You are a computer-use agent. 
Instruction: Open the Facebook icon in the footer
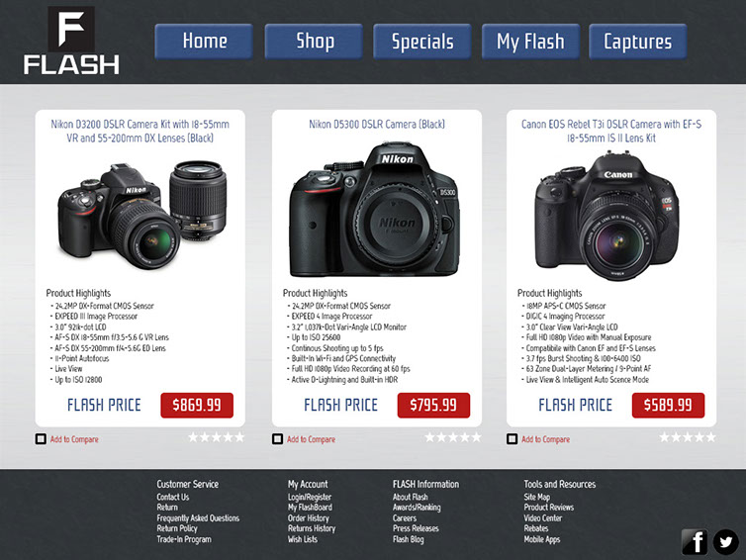click(x=695, y=541)
